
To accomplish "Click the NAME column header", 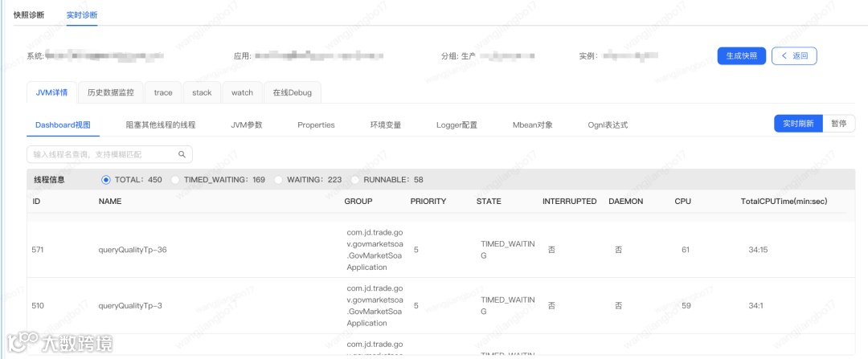I will [x=109, y=202].
